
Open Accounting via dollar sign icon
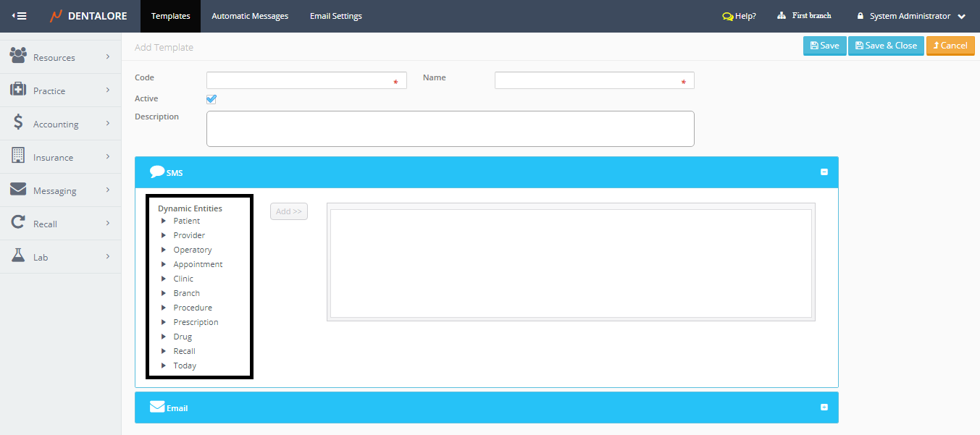tap(18, 123)
